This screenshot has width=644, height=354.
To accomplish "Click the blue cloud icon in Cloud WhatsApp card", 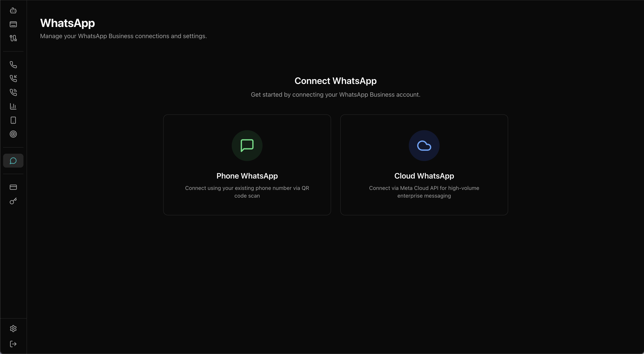I will pyautogui.click(x=424, y=146).
